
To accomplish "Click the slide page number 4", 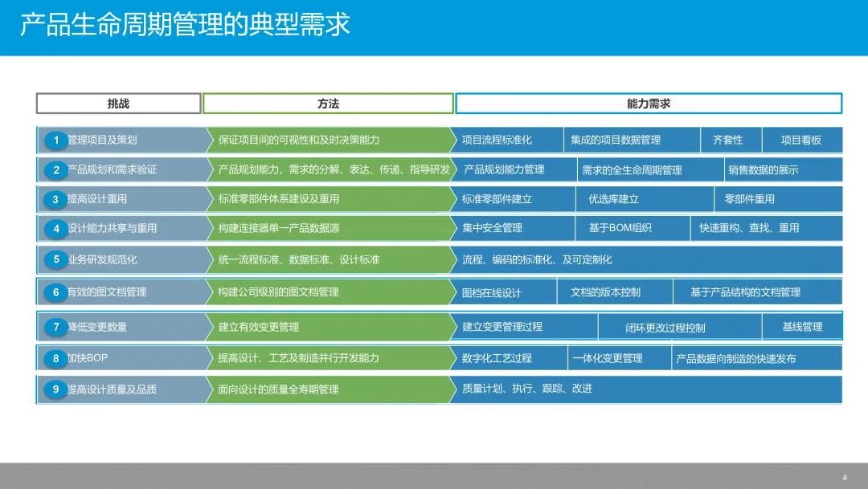I will click(845, 478).
